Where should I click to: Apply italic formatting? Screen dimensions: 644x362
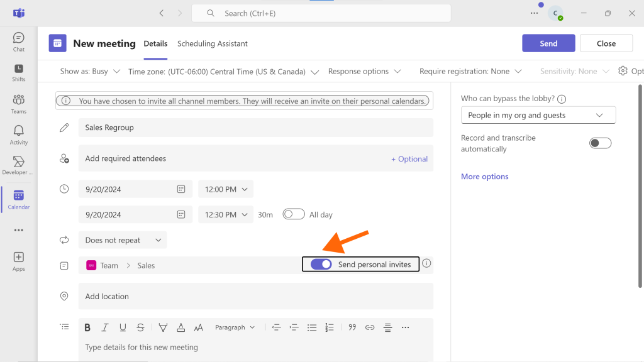[105, 327]
